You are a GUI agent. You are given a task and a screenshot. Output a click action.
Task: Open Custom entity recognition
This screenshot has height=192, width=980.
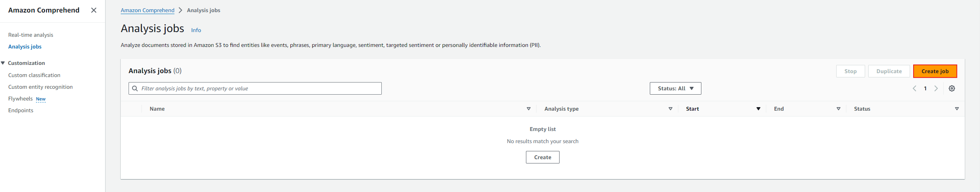point(40,87)
